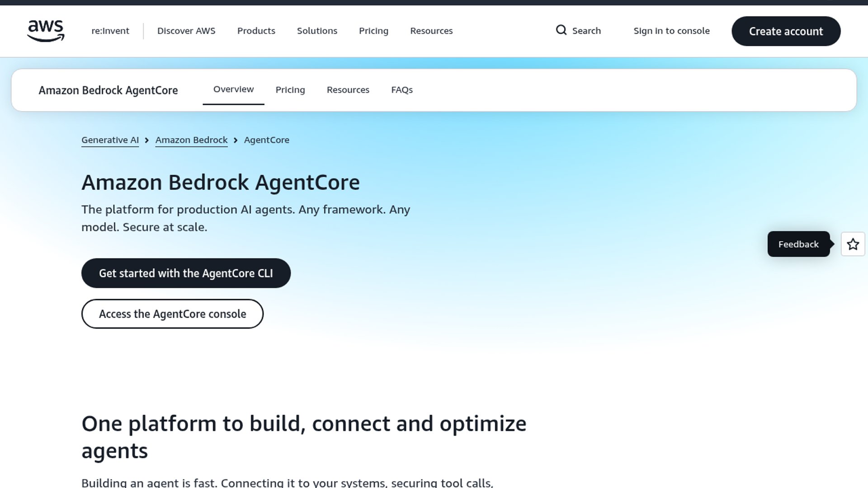Viewport: 868px width, 488px height.
Task: Open the Discover AWS menu
Action: point(186,31)
